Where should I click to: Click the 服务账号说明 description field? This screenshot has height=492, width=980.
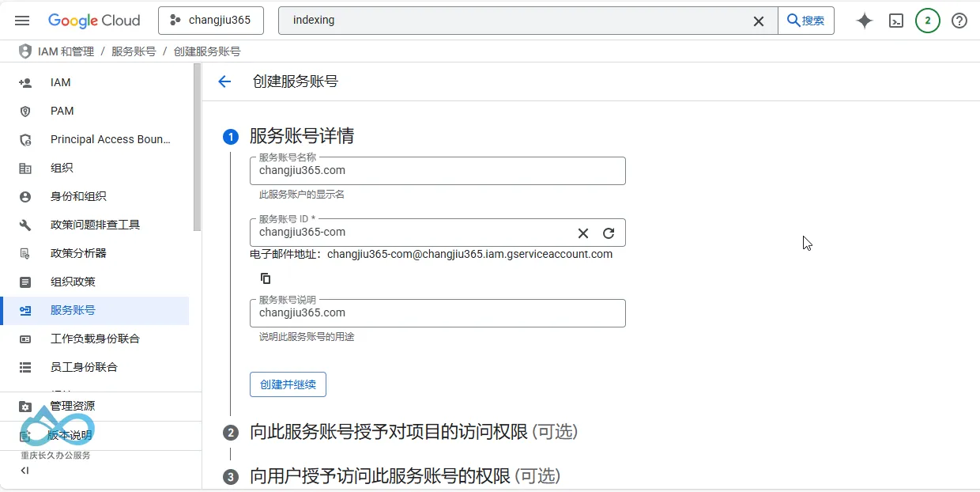tap(438, 313)
